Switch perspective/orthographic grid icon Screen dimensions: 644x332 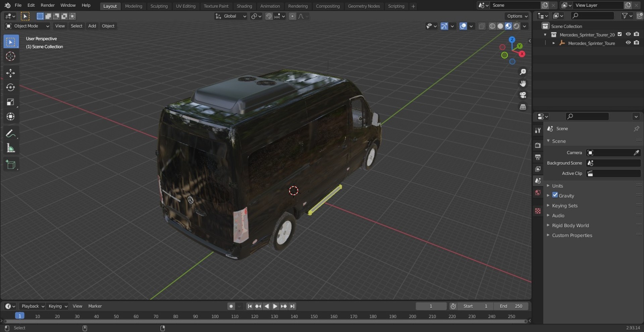(523, 107)
